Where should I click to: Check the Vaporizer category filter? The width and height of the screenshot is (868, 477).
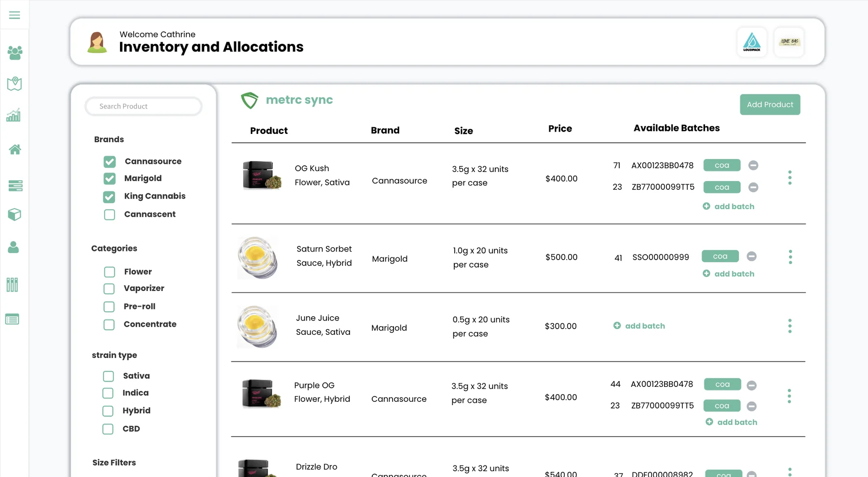tap(109, 289)
